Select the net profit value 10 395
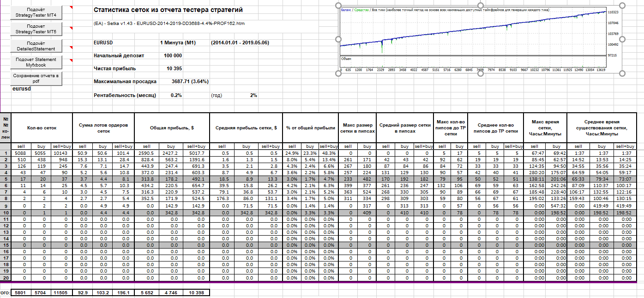Viewport: 644px width, 298px height. point(174,68)
